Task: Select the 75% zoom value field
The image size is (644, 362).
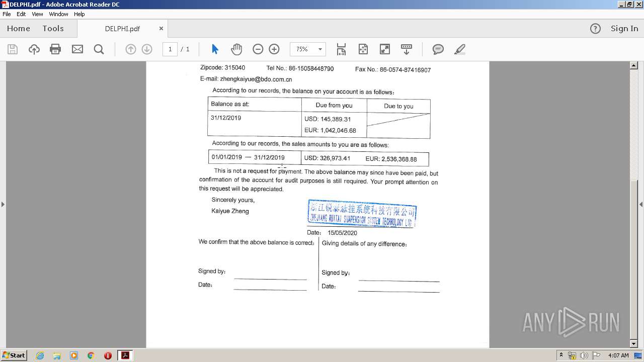Action: pyautogui.click(x=302, y=49)
